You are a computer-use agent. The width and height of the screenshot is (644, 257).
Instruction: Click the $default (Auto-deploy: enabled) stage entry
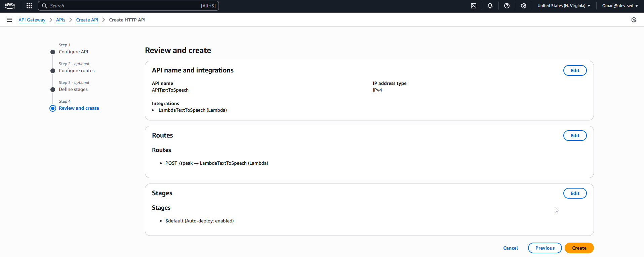[x=199, y=221]
